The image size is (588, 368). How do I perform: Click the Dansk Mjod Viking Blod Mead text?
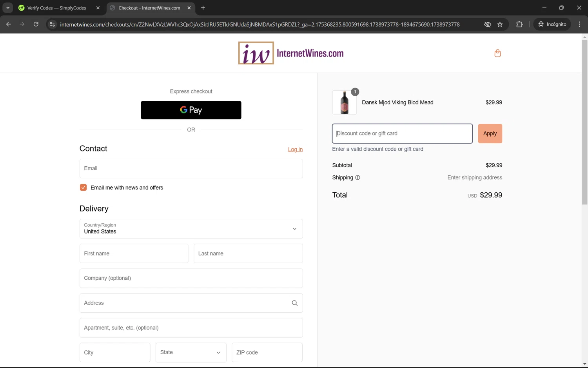[x=397, y=102]
